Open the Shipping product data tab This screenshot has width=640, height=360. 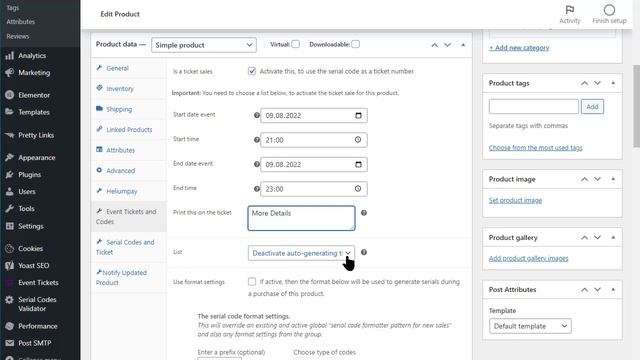click(129, 109)
